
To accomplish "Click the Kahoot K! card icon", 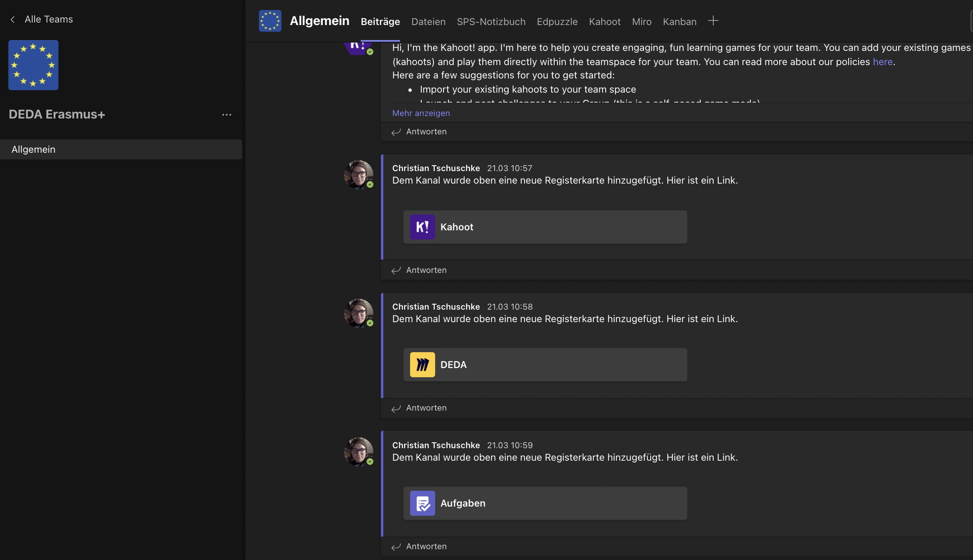I will [422, 227].
